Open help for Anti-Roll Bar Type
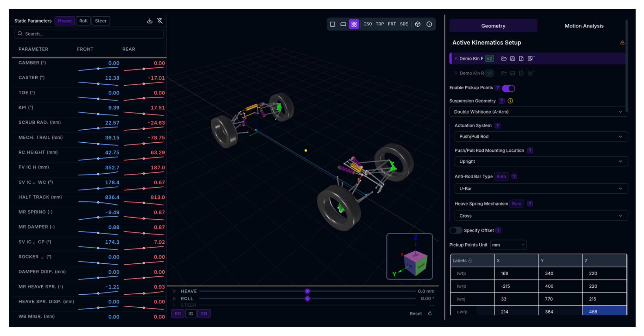The image size is (644, 336). coord(514,177)
